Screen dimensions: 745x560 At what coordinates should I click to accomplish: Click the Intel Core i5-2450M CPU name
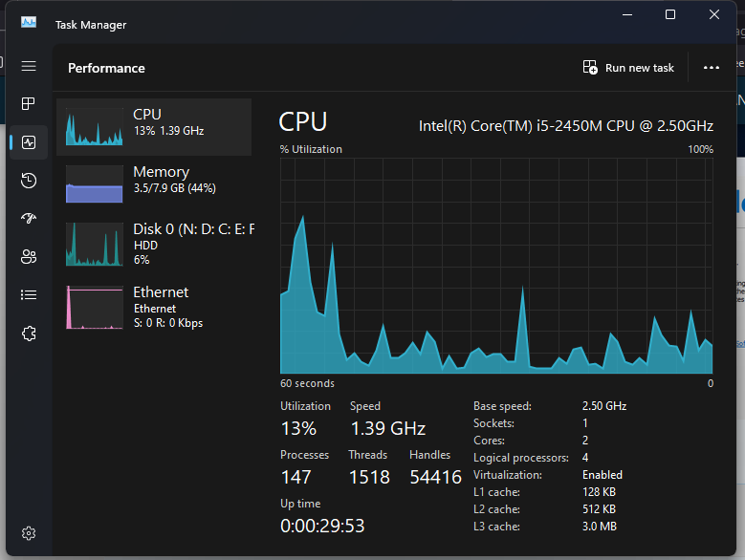(x=566, y=126)
